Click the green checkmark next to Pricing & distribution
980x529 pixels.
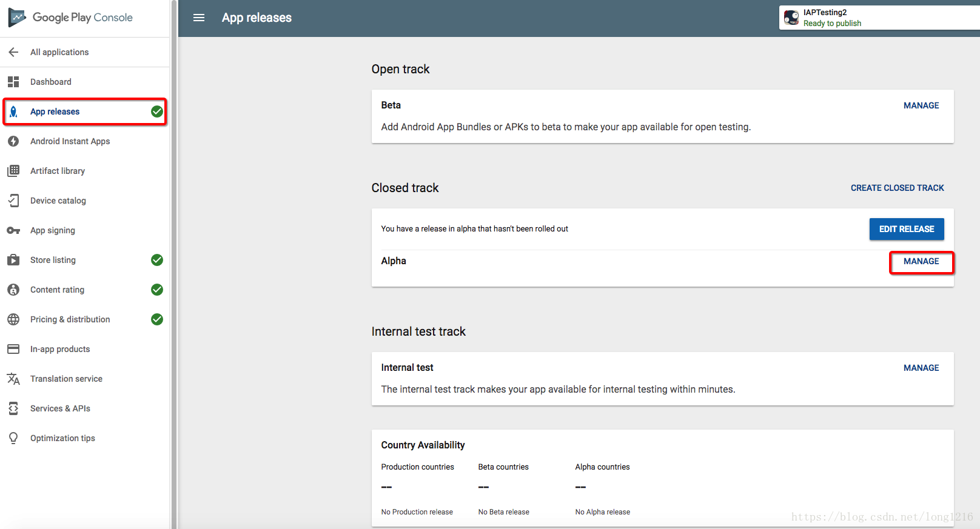click(157, 319)
